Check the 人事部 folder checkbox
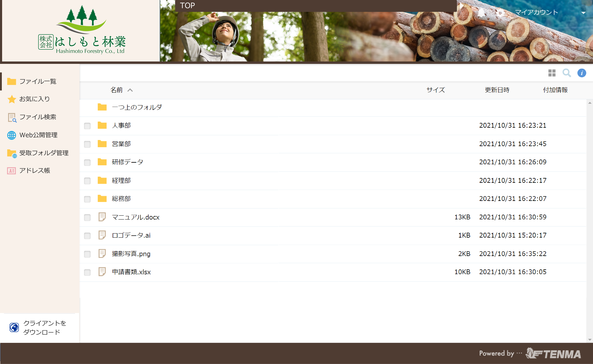593x364 pixels. (x=87, y=126)
